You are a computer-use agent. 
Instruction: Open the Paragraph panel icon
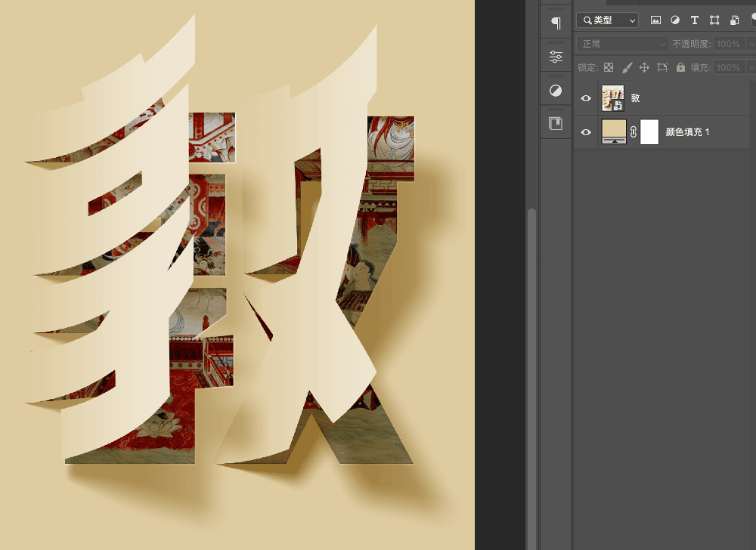[x=556, y=23]
